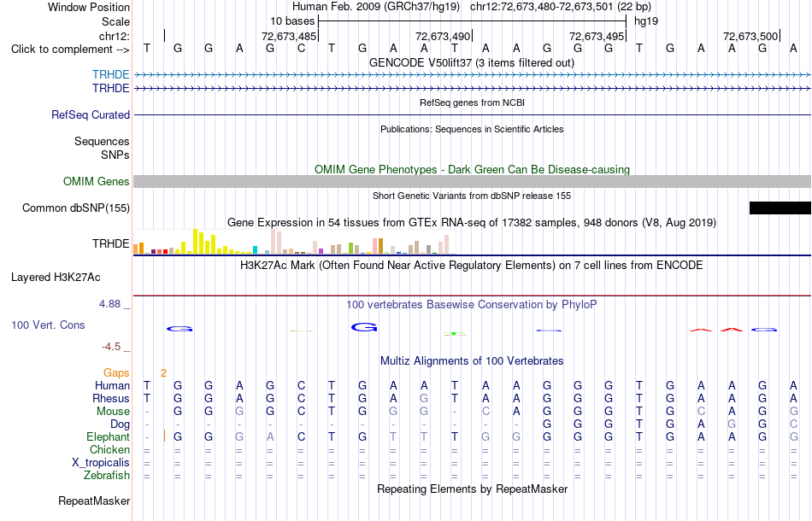The height and width of the screenshot is (521, 812).
Task: Click the Zebrafish alignment row label
Action: coord(107,475)
